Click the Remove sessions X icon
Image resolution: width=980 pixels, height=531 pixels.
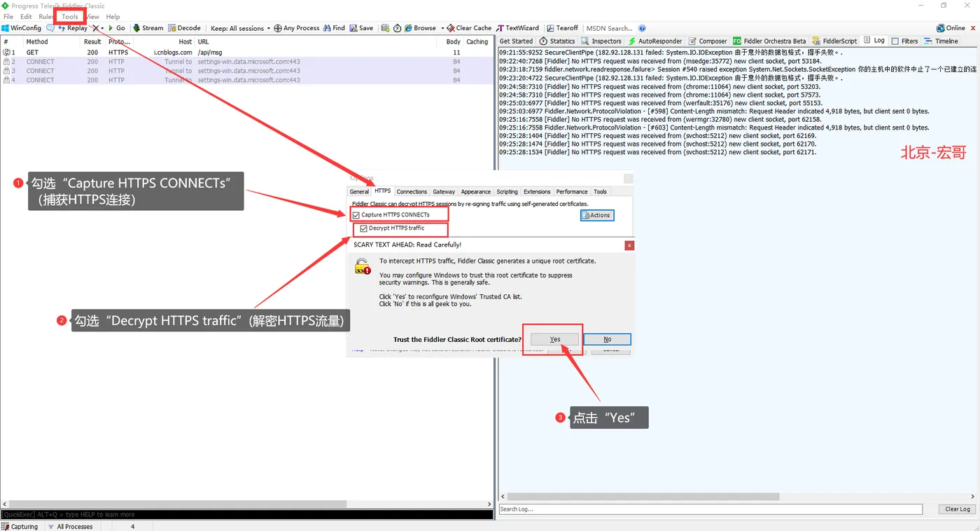(96, 28)
